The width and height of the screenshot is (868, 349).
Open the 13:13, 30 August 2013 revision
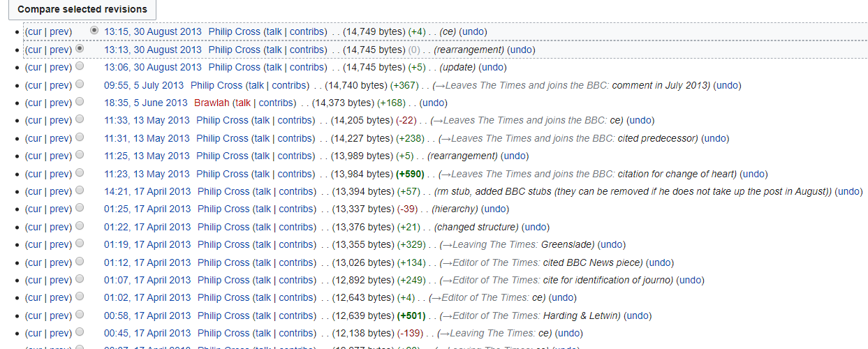(x=152, y=50)
